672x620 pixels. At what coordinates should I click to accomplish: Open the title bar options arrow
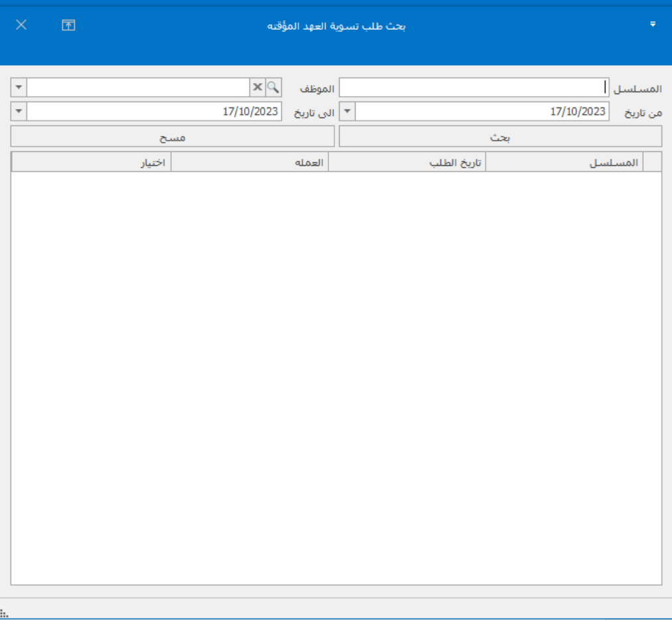[x=653, y=25]
